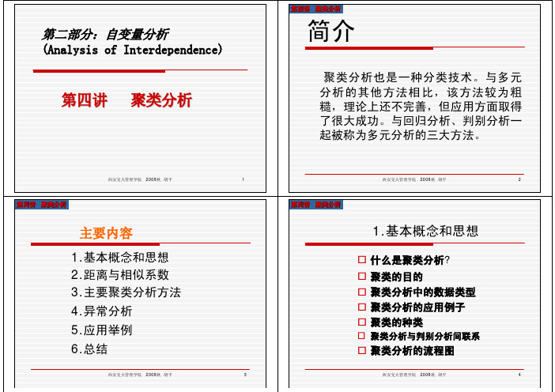This screenshot has height=392, width=555.
Task: Click the red title '第四讲 聚类分析' on slide 1
Action: coord(126,100)
